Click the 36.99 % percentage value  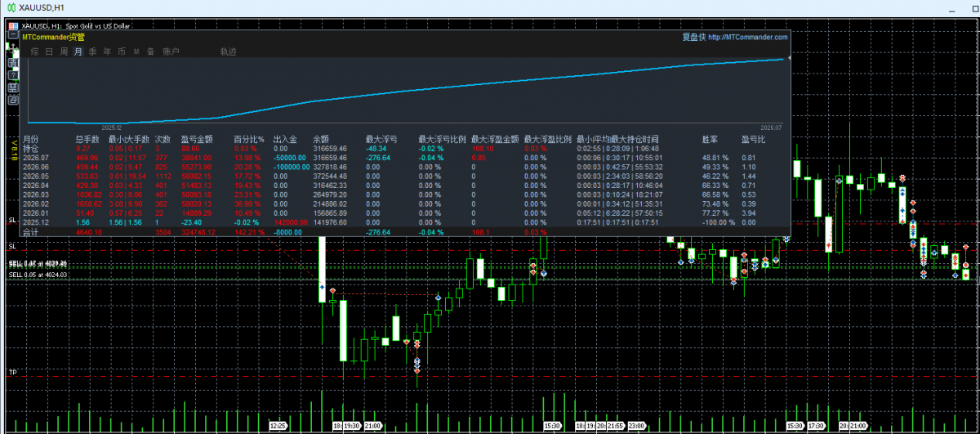[x=246, y=203]
